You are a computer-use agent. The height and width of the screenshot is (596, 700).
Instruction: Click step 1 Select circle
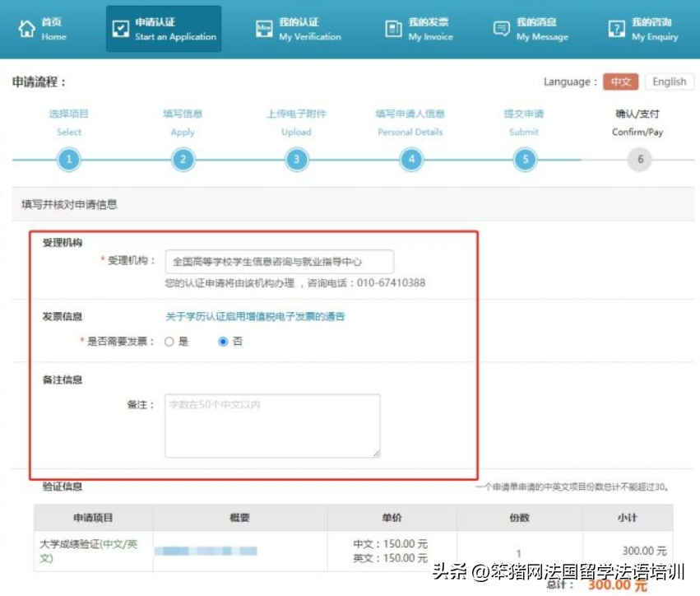[x=69, y=160]
